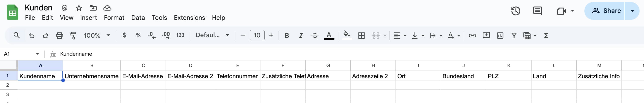Click the insert chart icon
The image size is (644, 103).
pyautogui.click(x=500, y=35)
